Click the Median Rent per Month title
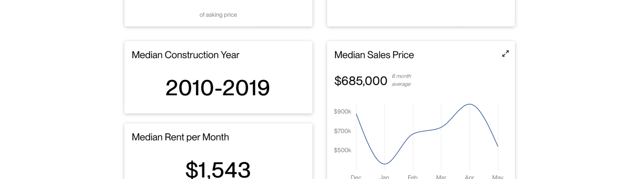 (180, 137)
